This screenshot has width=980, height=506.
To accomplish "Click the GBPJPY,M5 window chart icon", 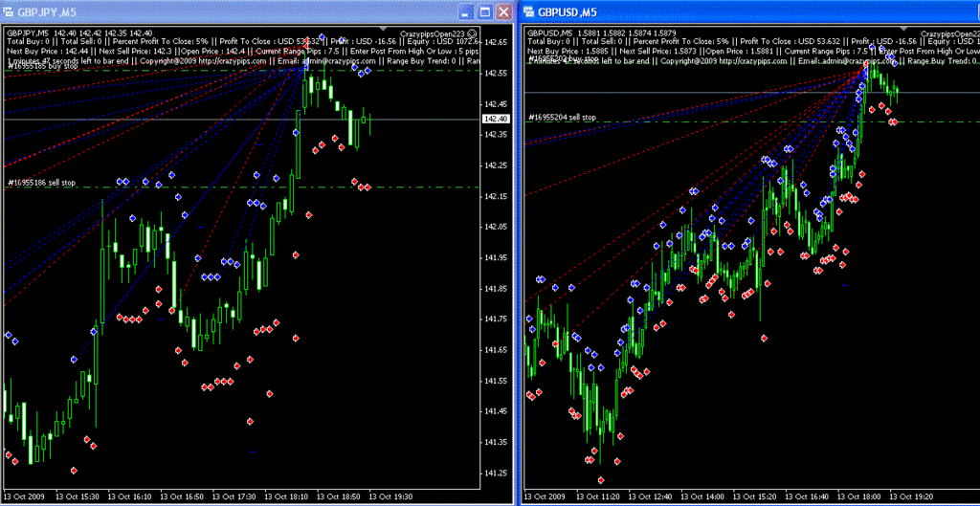I will (x=8, y=11).
